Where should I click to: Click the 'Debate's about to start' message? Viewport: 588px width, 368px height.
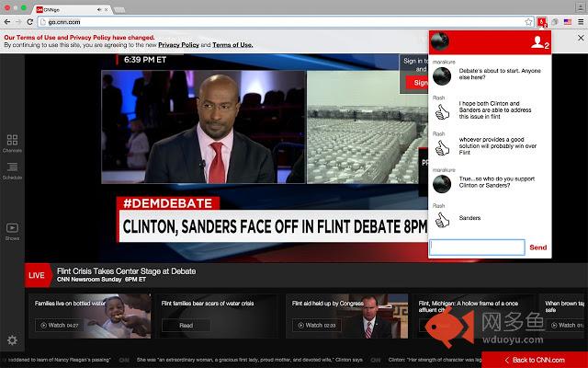pyautogui.click(x=500, y=74)
